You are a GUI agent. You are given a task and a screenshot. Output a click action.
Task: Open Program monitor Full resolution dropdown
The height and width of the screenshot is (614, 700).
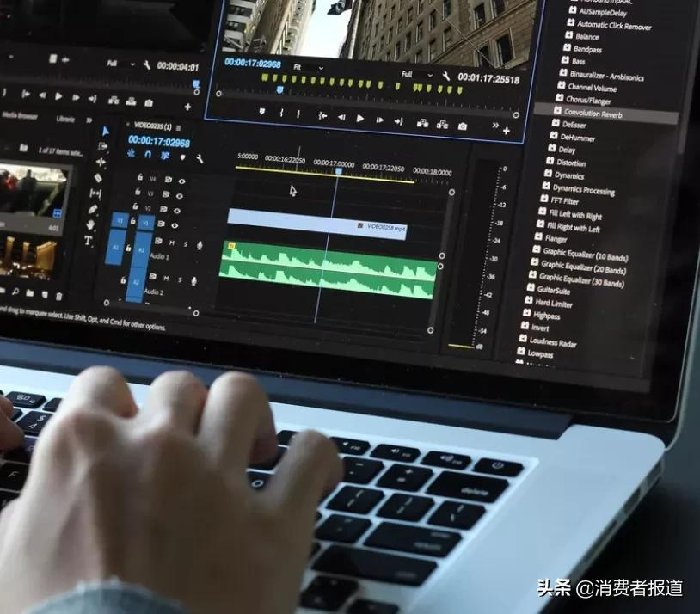417,75
